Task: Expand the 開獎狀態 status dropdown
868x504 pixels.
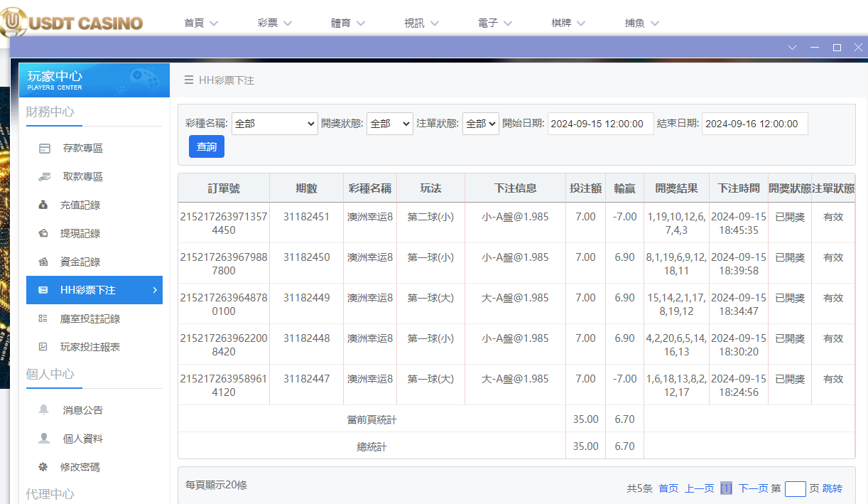Action: (389, 123)
